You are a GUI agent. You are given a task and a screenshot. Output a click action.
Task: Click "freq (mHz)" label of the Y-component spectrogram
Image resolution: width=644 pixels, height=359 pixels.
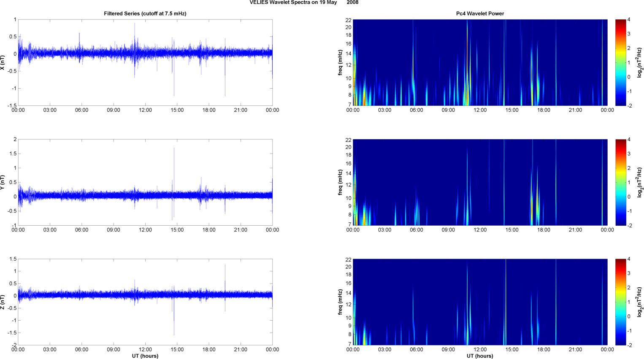pos(340,182)
